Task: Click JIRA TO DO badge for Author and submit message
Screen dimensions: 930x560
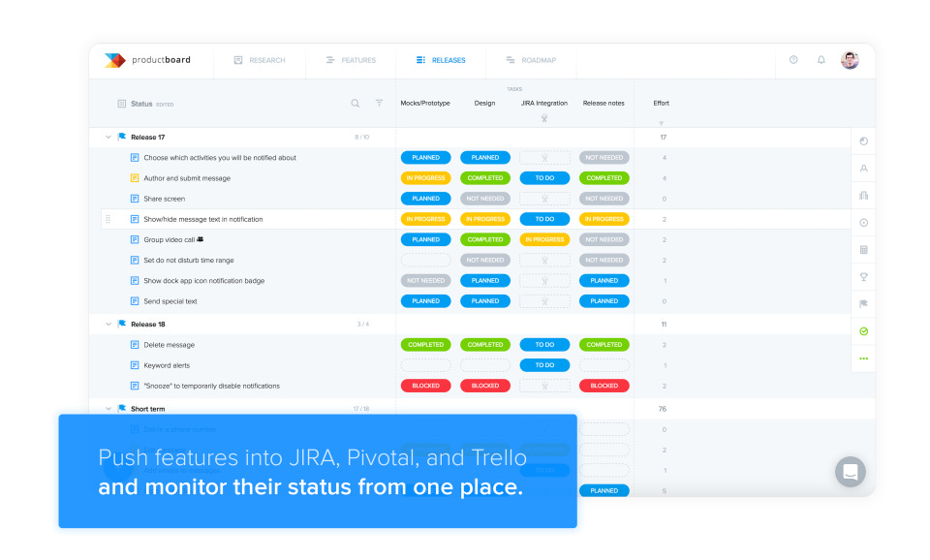Action: click(544, 178)
